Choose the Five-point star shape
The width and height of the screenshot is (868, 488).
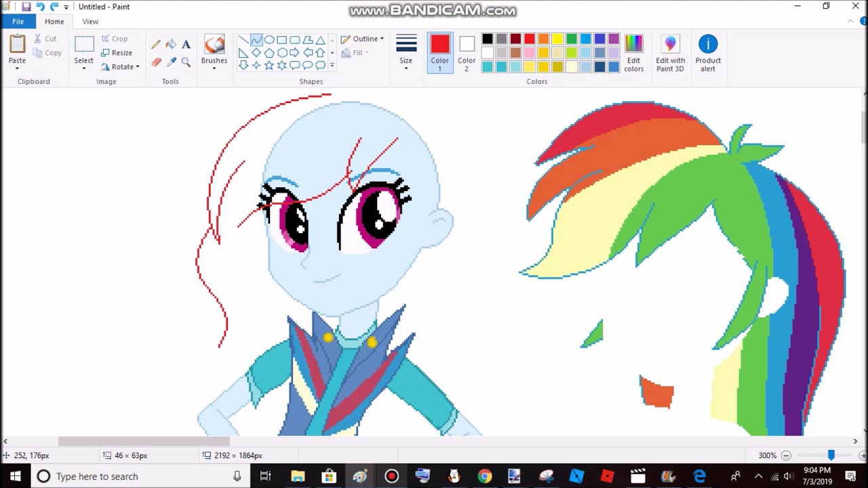point(269,66)
